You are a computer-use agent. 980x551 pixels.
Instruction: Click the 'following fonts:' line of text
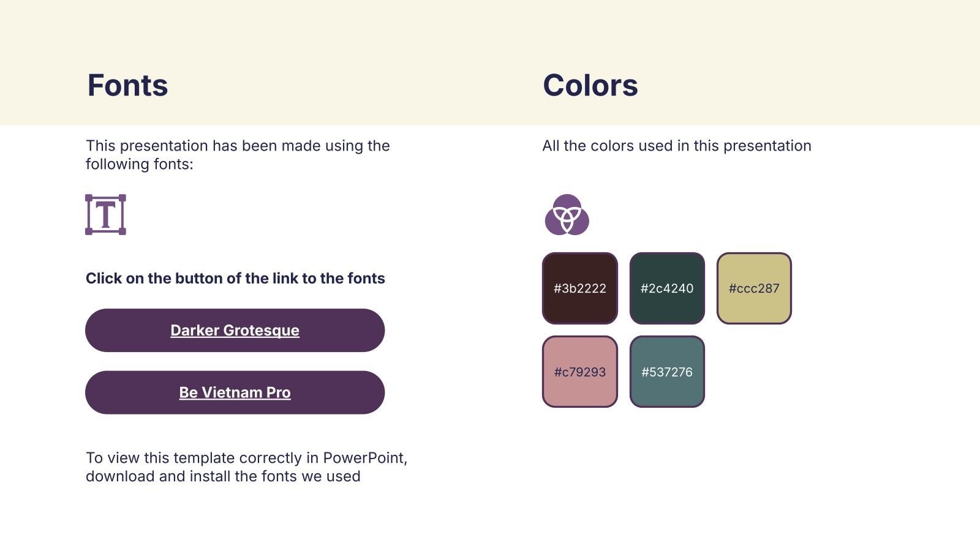[x=140, y=164]
